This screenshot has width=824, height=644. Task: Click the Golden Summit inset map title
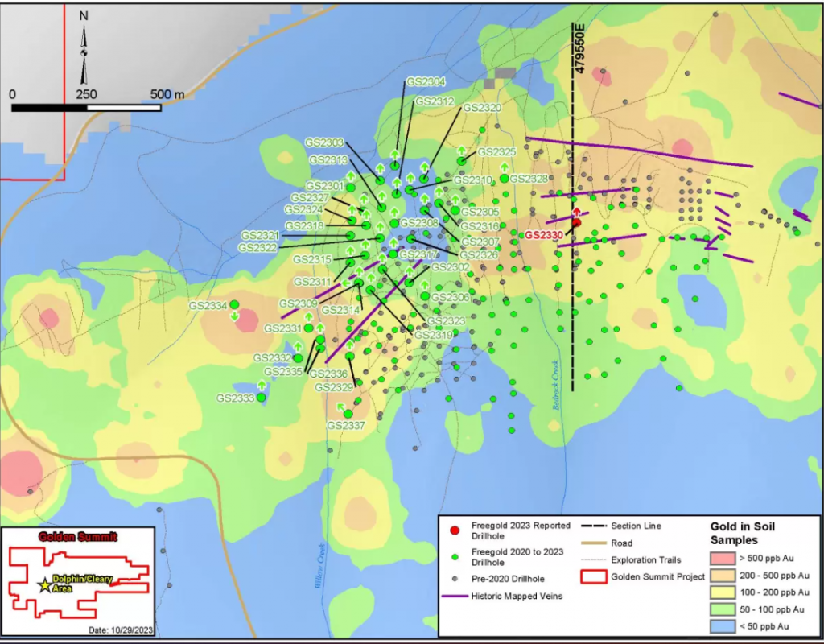coord(78,536)
